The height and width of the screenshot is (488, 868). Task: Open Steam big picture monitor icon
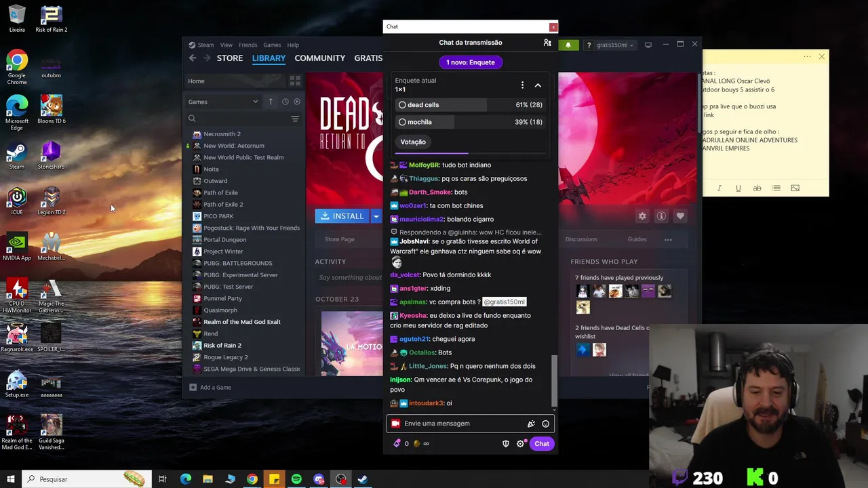648,45
